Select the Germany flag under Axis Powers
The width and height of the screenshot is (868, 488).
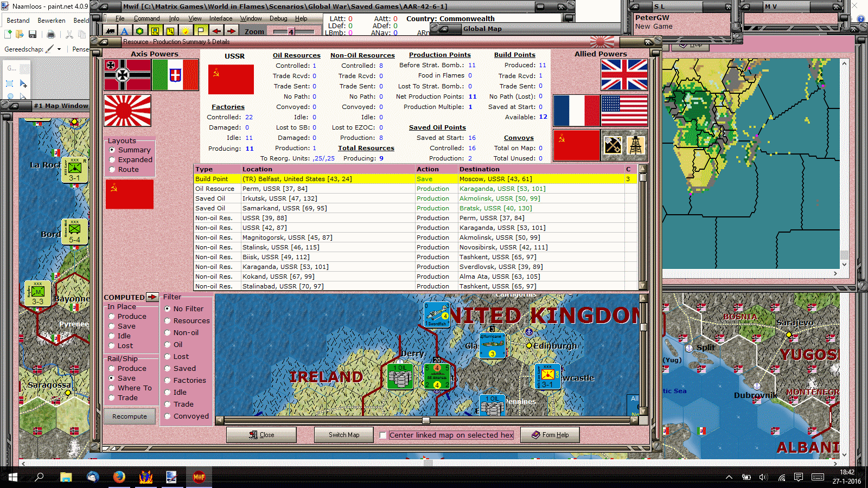[x=127, y=75]
